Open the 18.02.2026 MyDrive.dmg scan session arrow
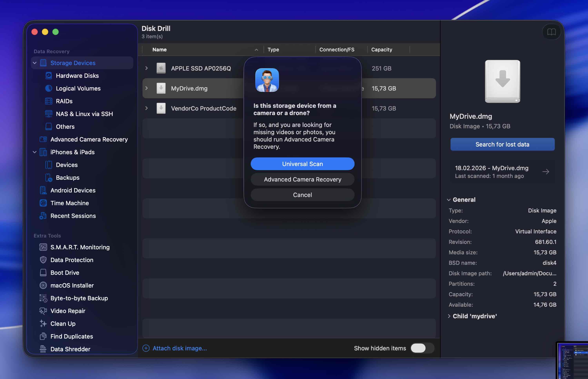This screenshot has width=588, height=379. [x=546, y=171]
